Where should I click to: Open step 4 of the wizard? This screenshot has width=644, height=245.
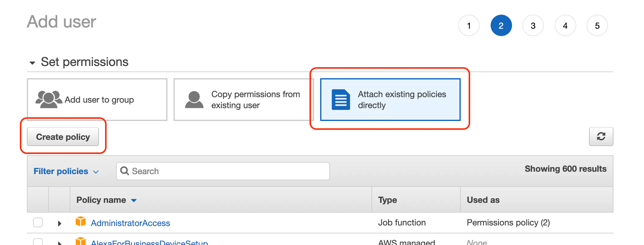[565, 25]
